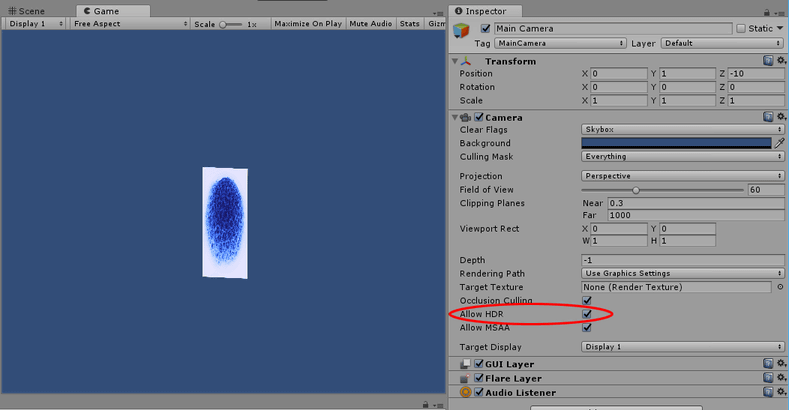The height and width of the screenshot is (410, 789).
Task: Click the Audio Listener component icon
Action: pos(465,392)
